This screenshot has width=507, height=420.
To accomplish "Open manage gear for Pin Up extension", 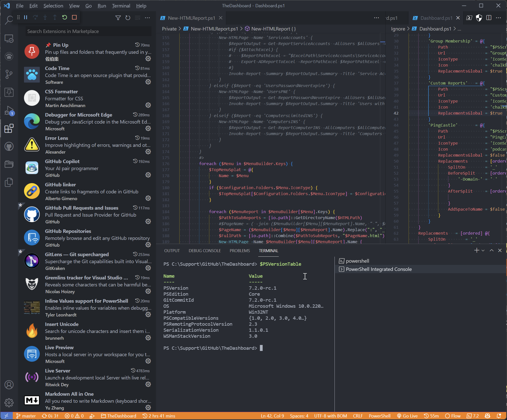I will coord(148,59).
